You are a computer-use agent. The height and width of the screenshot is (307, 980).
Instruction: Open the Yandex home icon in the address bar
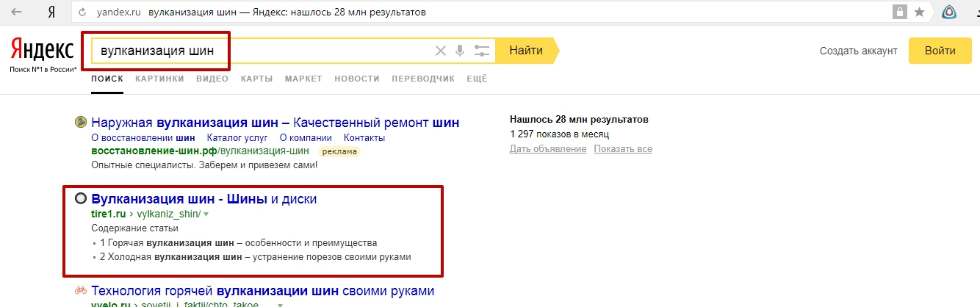tap(50, 12)
